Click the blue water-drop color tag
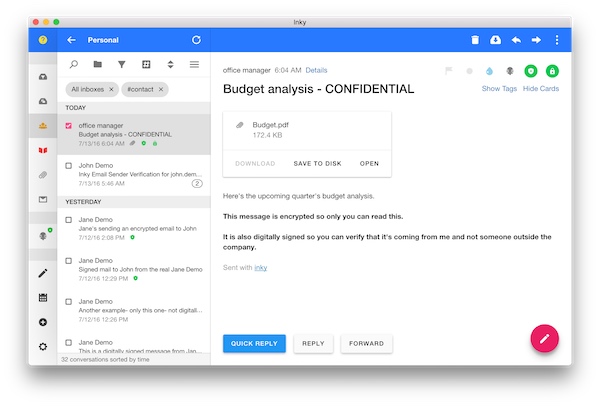Image resolution: width=600 pixels, height=406 pixels. click(489, 71)
